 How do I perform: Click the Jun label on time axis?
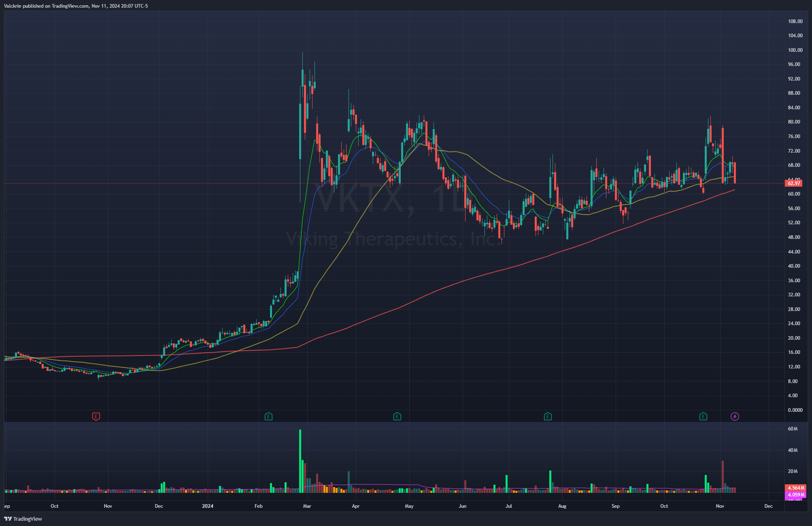463,506
